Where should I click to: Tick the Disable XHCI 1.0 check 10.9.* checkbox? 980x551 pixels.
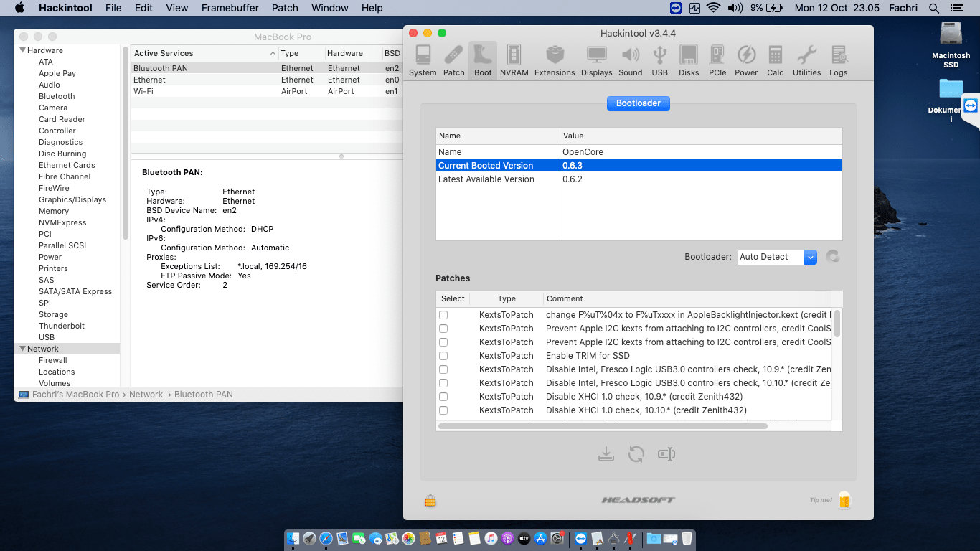[443, 397]
